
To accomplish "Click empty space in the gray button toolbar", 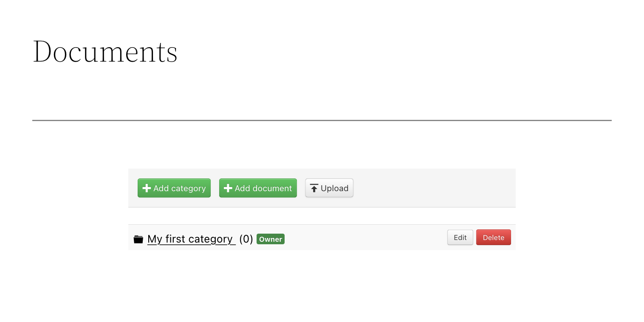I will tap(433, 188).
